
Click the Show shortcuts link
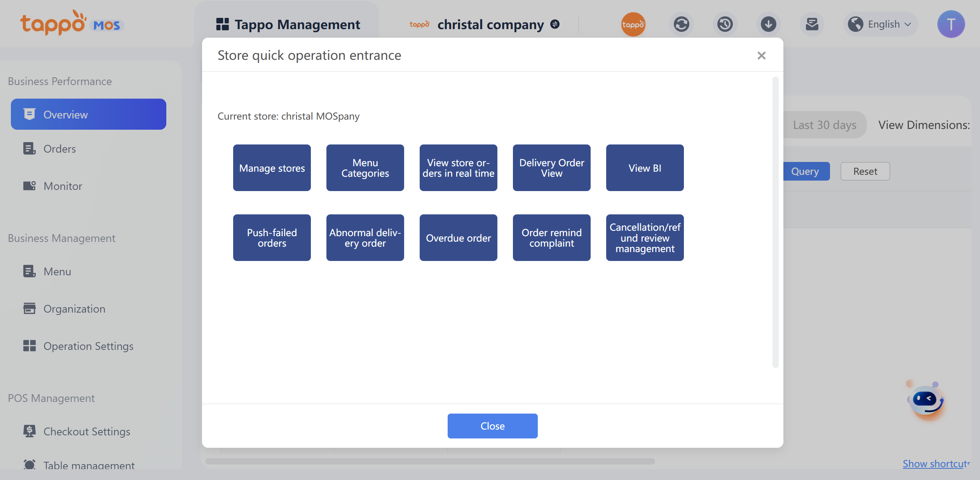coord(936,464)
